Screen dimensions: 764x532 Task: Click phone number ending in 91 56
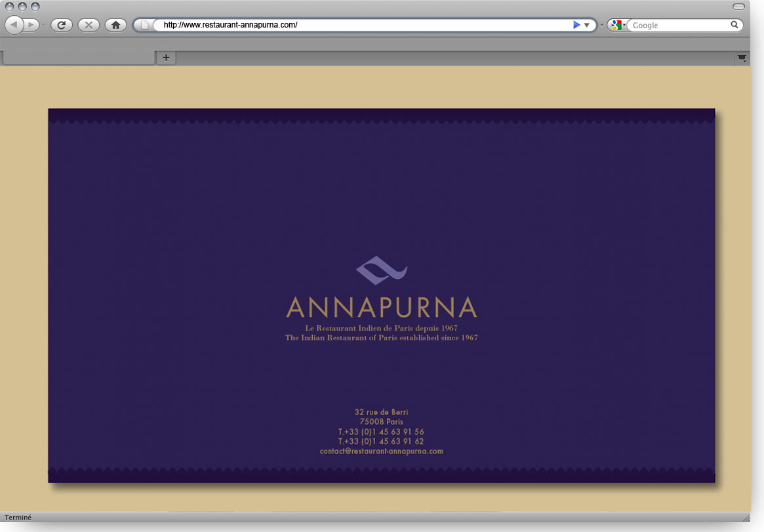pyautogui.click(x=382, y=432)
